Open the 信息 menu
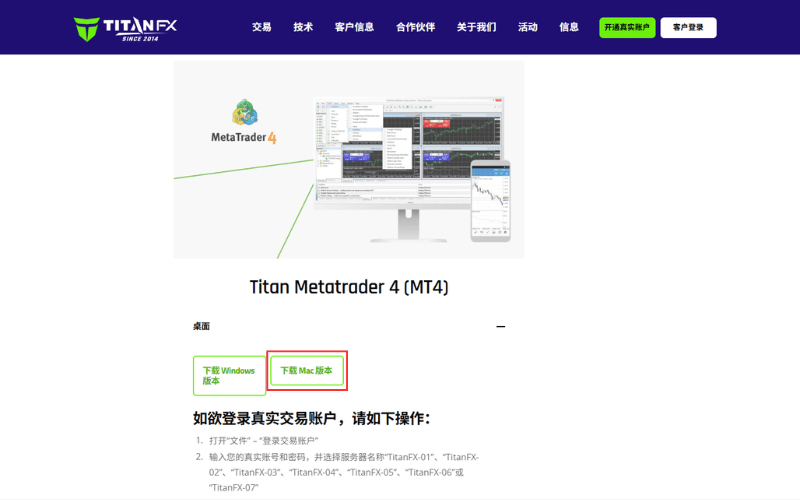This screenshot has width=800, height=500. tap(569, 27)
